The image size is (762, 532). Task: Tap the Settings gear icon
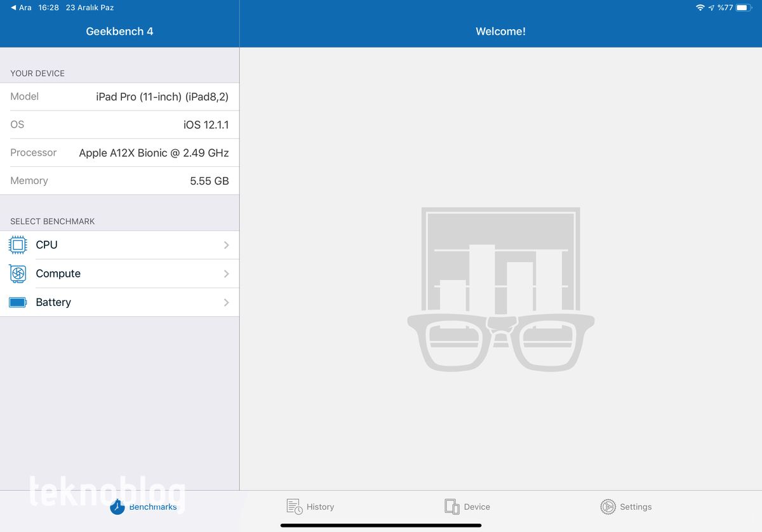point(608,507)
